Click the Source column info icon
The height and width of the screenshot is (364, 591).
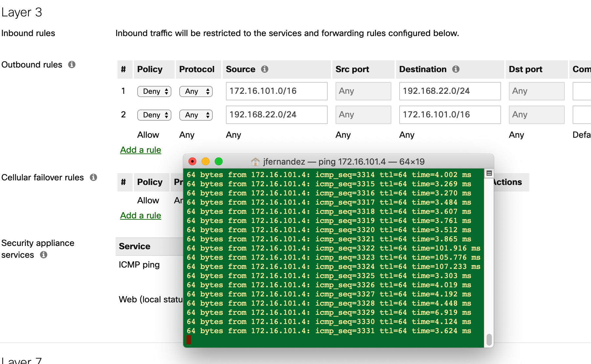point(265,69)
